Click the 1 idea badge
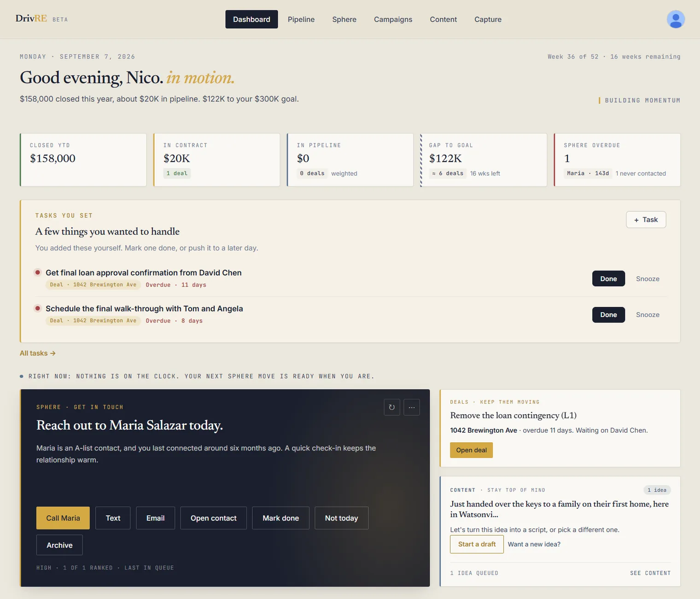This screenshot has height=599, width=700. coord(657,490)
